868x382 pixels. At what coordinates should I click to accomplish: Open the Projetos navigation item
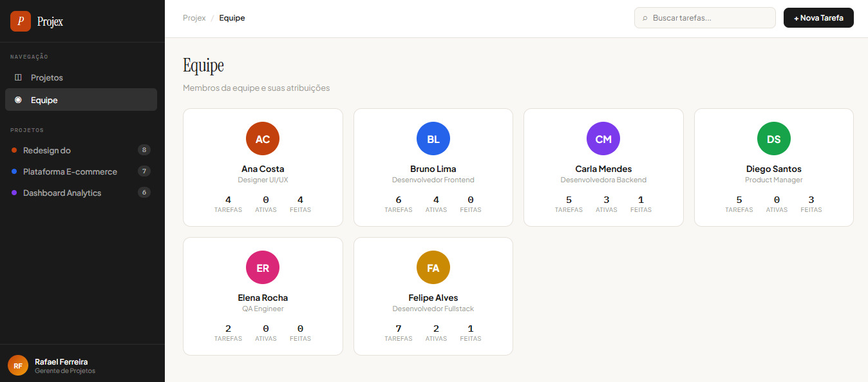click(x=81, y=77)
